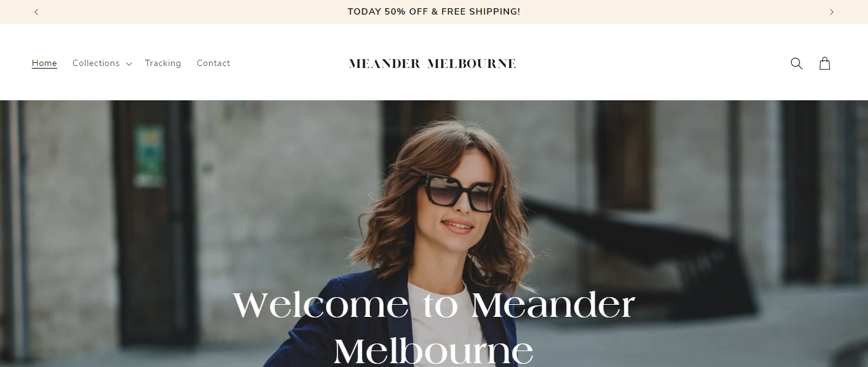This screenshot has height=367, width=868.
Task: Click the word MELBOURNE in the logo
Action: 471,63
